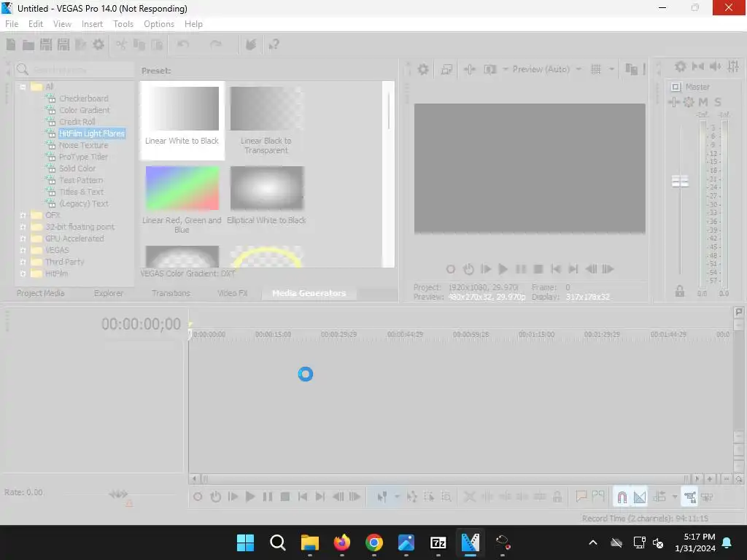Stop playback on timeline transport
This screenshot has height=560, width=747.
285,497
